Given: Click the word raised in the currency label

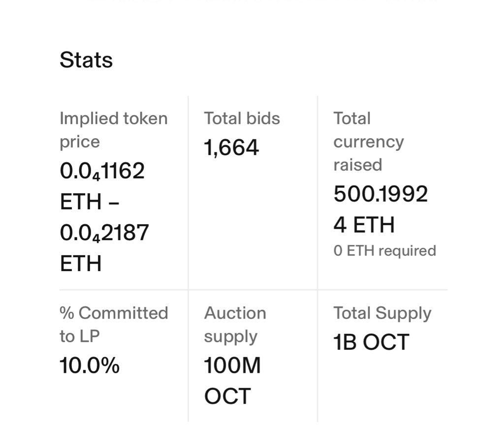Looking at the screenshot, I should click(x=358, y=165).
